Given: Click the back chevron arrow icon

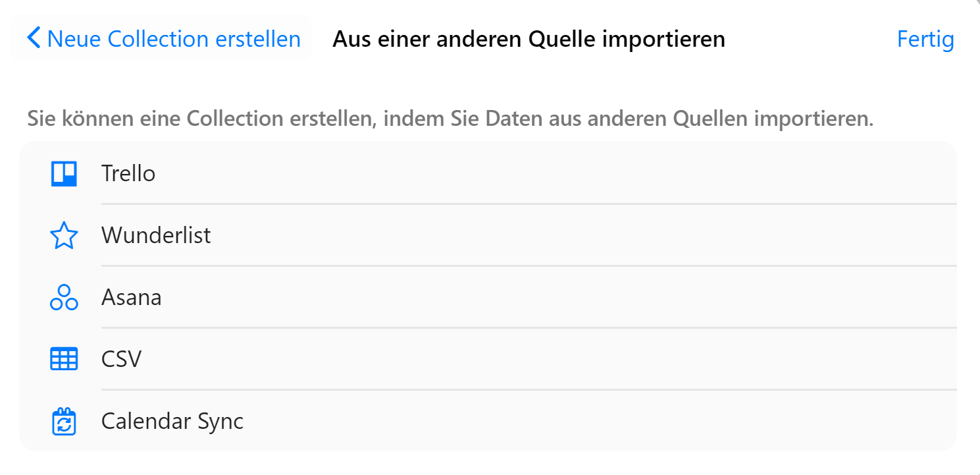Looking at the screenshot, I should [x=34, y=38].
